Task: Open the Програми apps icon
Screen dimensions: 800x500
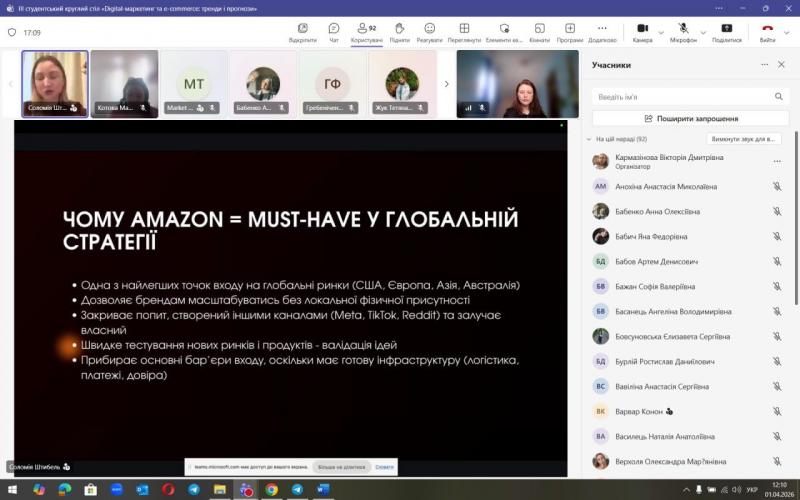Action: tap(570, 32)
